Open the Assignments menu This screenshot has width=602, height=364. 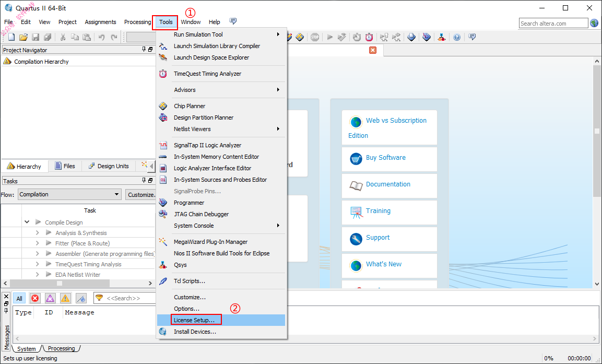[100, 22]
